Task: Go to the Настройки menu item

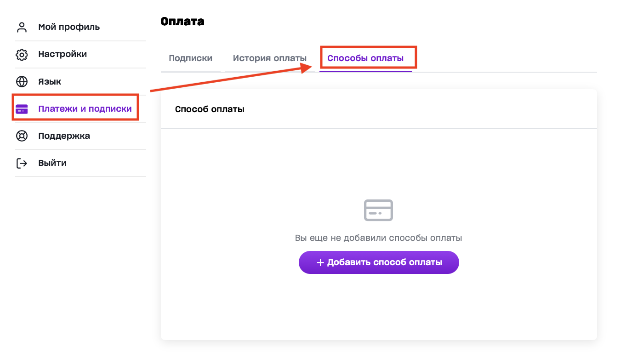Action: click(63, 54)
